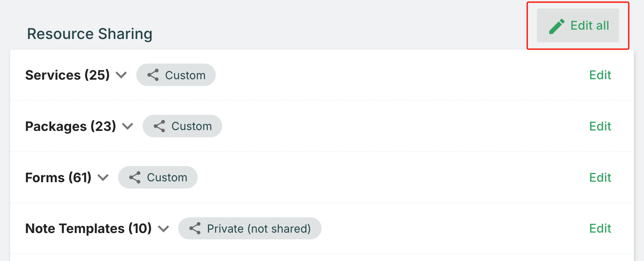Click the share icon in Forms badge

pyautogui.click(x=135, y=178)
